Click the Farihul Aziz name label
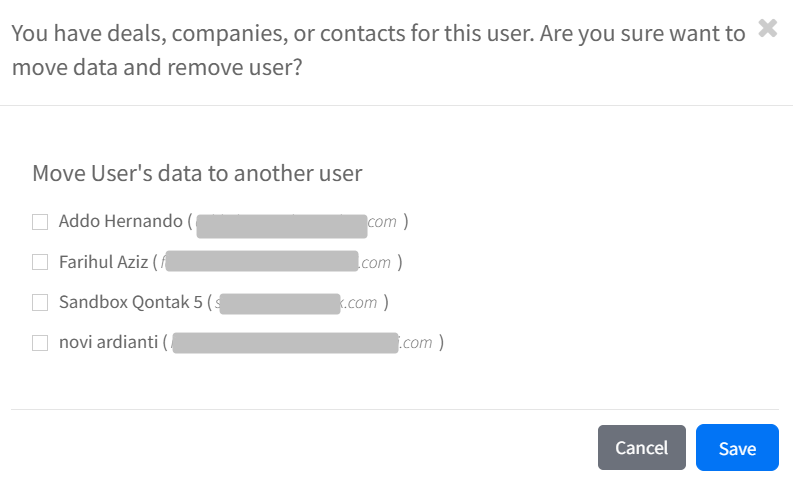 [103, 262]
